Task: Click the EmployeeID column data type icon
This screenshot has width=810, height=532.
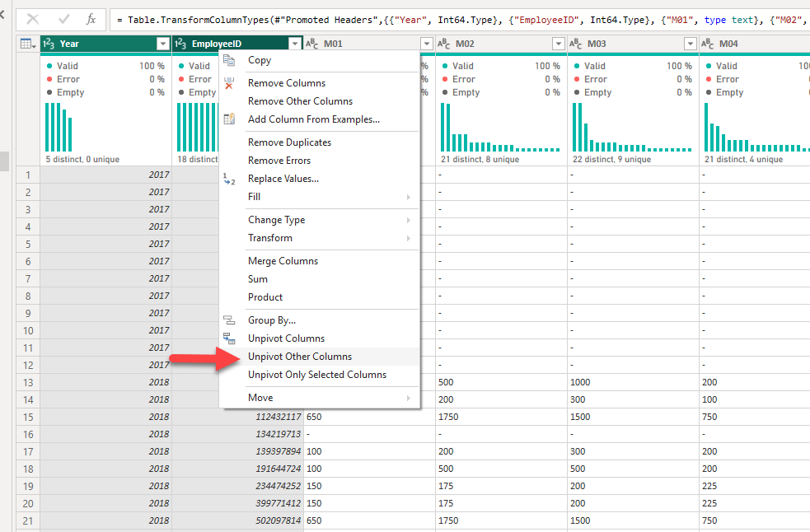Action: pos(180,44)
